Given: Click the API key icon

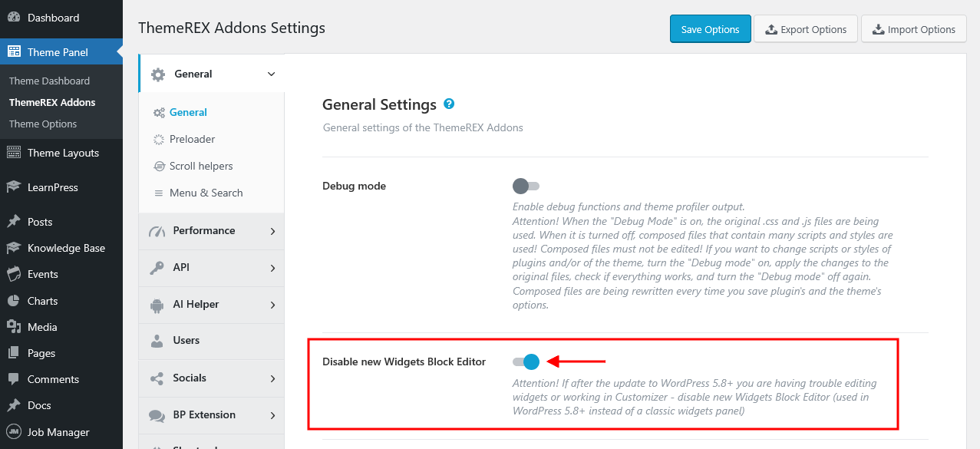Looking at the screenshot, I should coord(157,268).
